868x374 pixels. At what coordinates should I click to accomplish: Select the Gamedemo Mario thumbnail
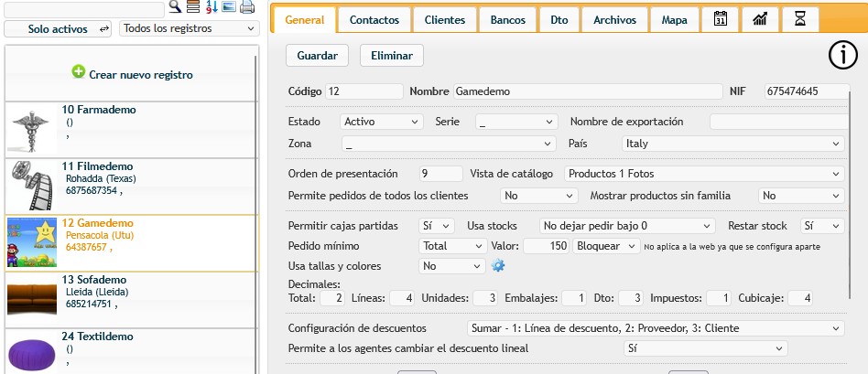point(32,243)
